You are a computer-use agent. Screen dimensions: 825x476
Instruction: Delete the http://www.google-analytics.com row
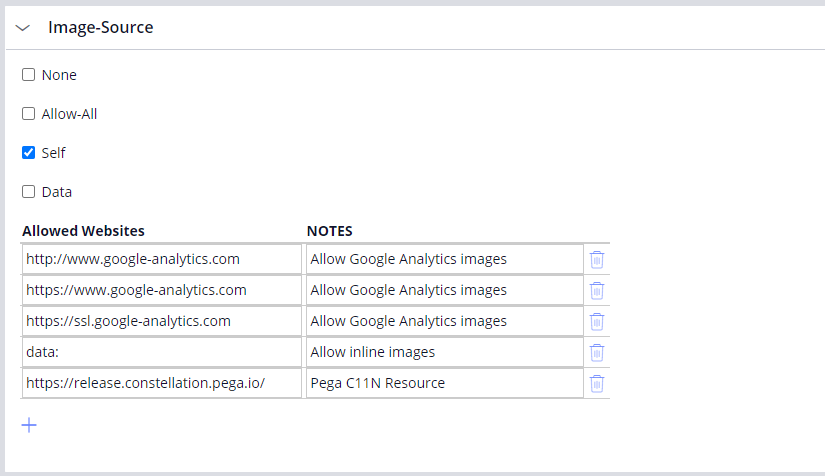click(x=597, y=260)
